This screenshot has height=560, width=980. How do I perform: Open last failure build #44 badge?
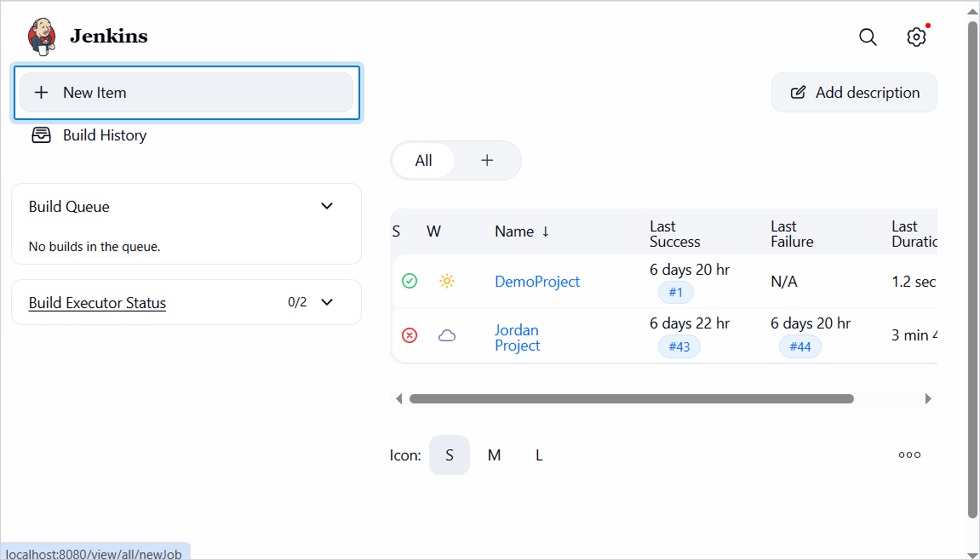pos(800,346)
